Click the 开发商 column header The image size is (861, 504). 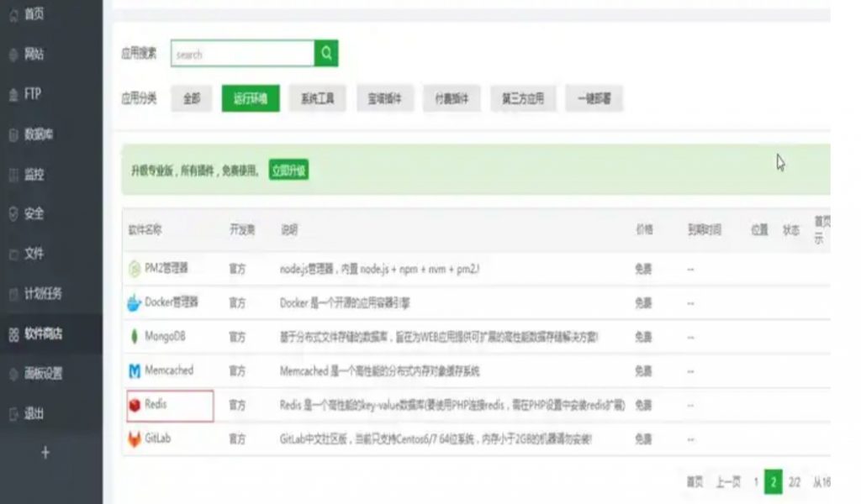coord(242,230)
